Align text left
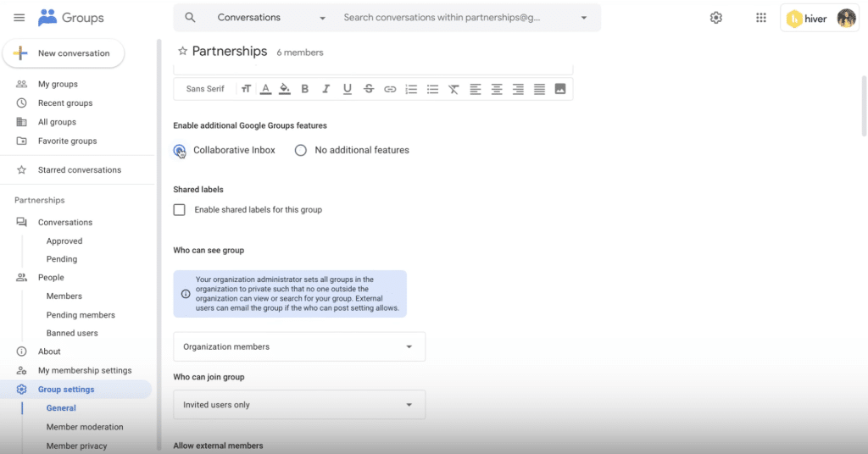This screenshot has height=454, width=868. pos(475,89)
